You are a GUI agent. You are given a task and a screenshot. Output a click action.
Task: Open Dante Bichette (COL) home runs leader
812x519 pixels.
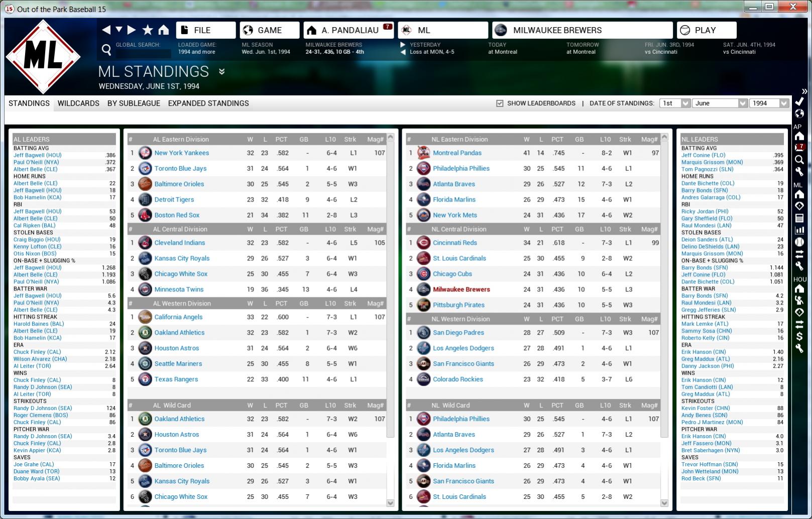click(x=708, y=183)
